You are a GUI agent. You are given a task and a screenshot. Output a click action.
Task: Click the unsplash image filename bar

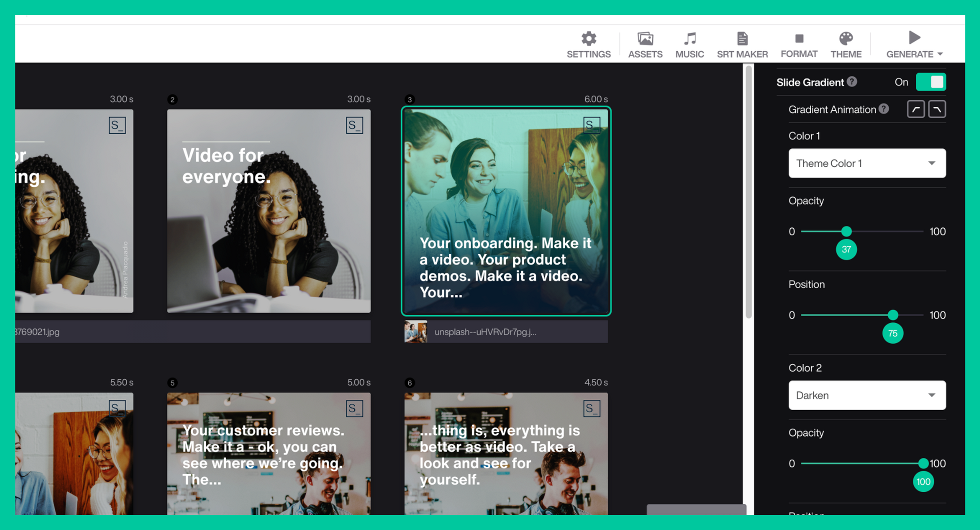pyautogui.click(x=505, y=332)
